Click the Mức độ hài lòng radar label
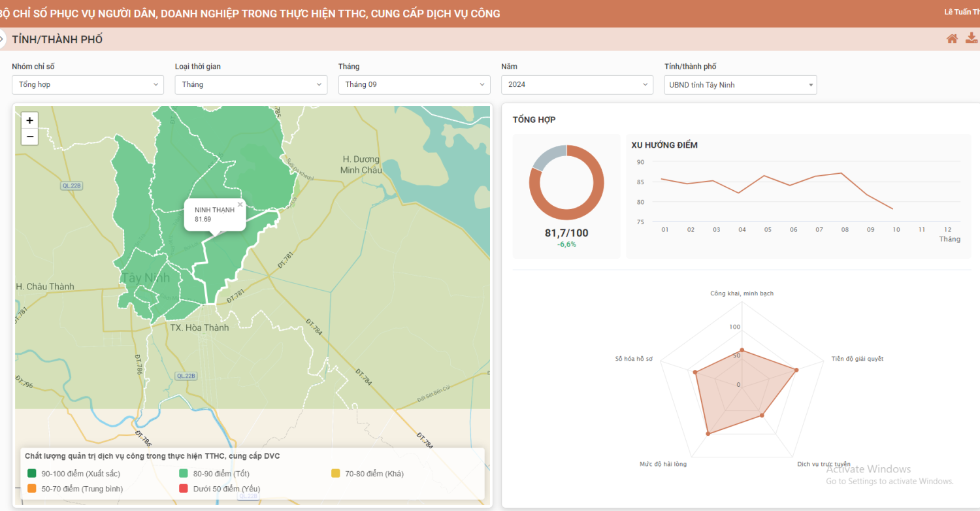 [x=663, y=464]
